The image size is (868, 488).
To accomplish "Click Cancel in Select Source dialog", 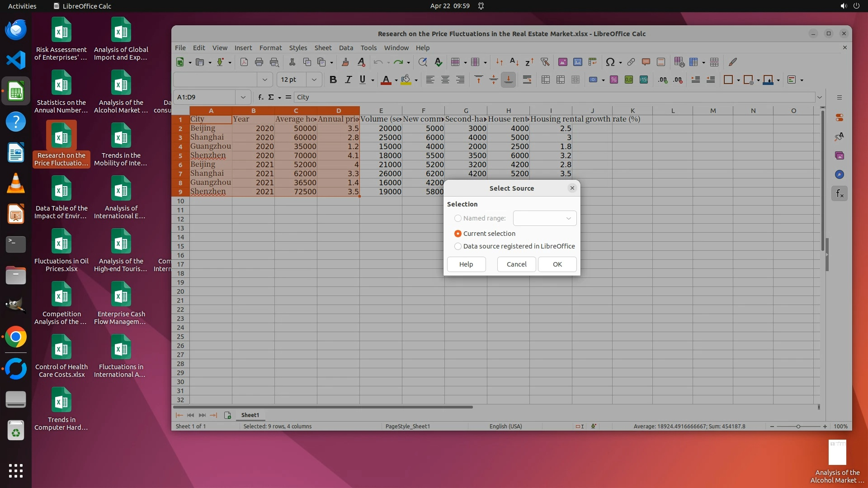I will (516, 264).
